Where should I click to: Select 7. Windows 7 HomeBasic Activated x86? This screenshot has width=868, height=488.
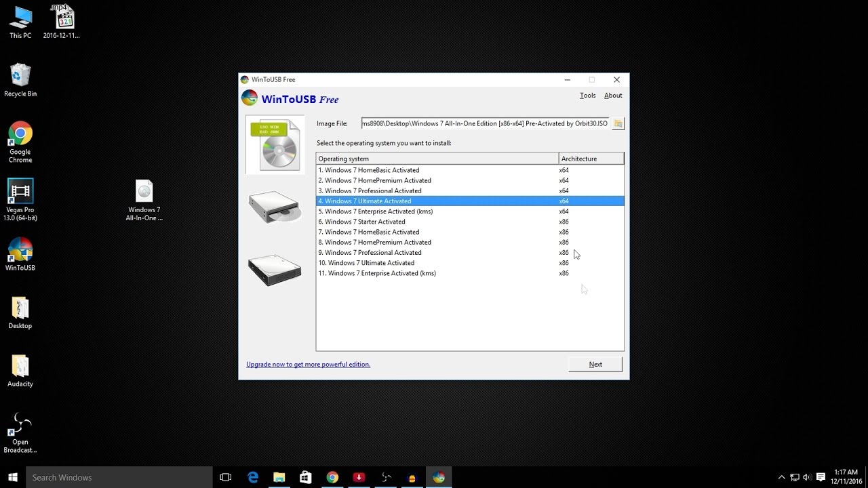[470, 232]
